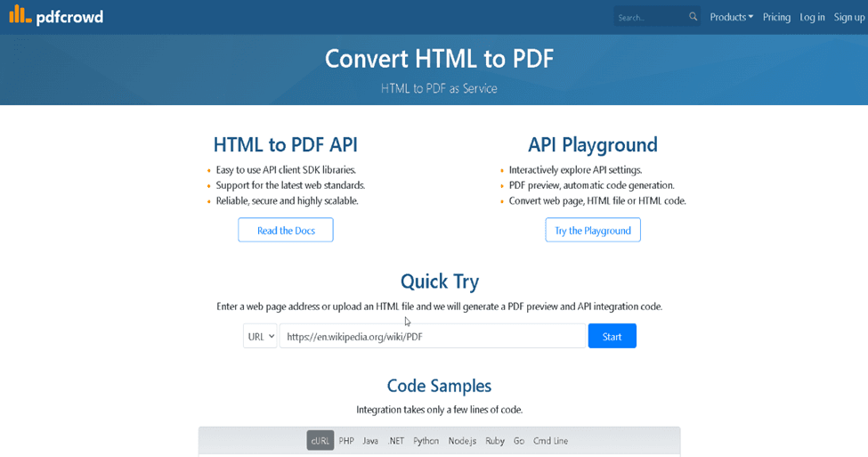
Task: Select the Cmd Line code tab
Action: [x=550, y=441]
